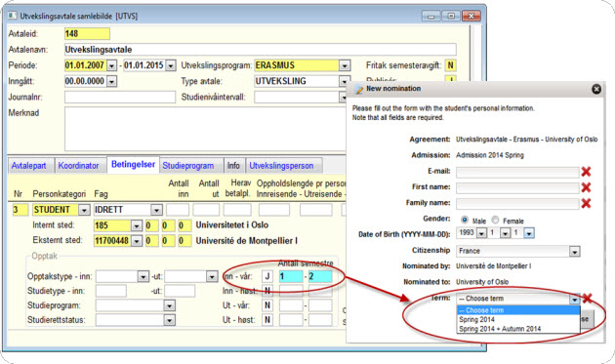This screenshot has width=615, height=364.
Task: Click the pencil icon in New nomination title
Action: (x=359, y=89)
